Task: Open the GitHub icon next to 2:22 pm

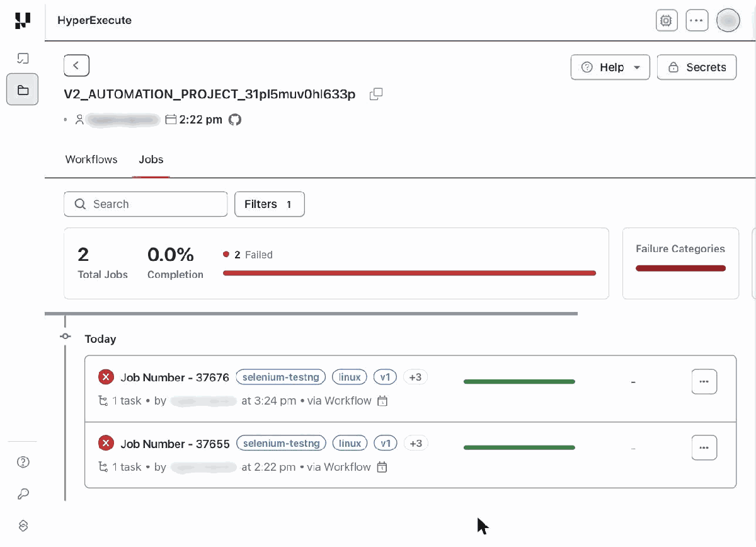Action: tap(235, 119)
